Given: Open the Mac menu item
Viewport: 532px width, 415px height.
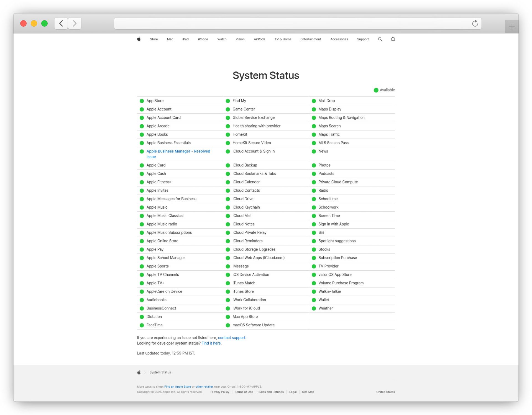Looking at the screenshot, I should 170,39.
